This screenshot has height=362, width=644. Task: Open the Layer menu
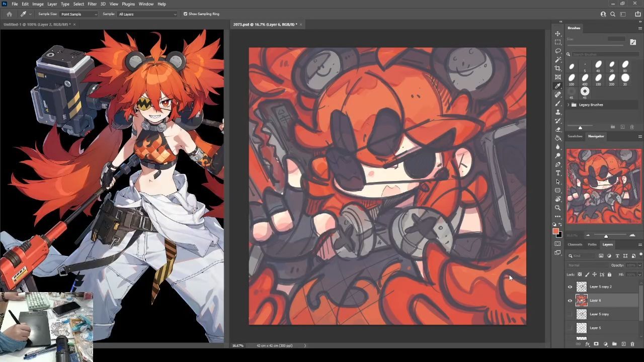(52, 4)
